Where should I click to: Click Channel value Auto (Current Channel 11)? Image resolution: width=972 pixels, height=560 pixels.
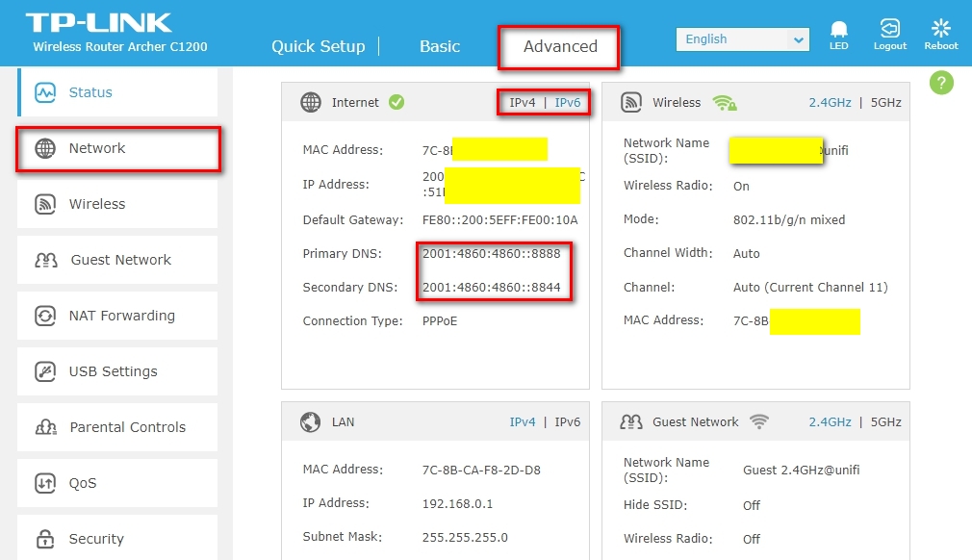pyautogui.click(x=810, y=288)
